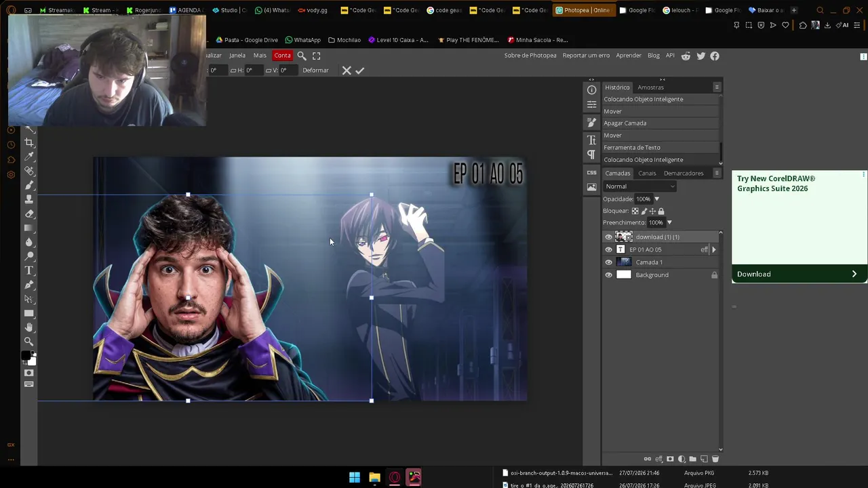Select the Pen tool
The image size is (868, 488).
[29, 285]
